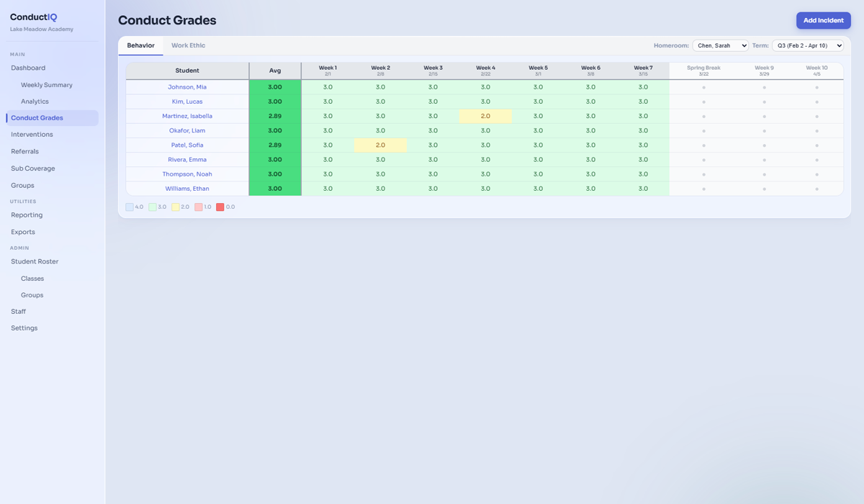Click the Add Incident button
This screenshot has width=864, height=504.
pos(823,20)
